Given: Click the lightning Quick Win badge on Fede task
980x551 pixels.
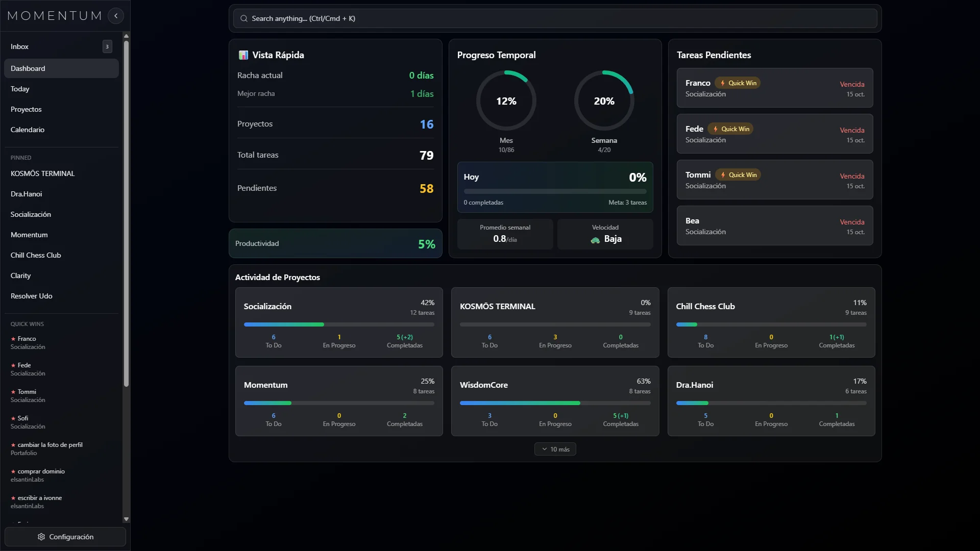Looking at the screenshot, I should pyautogui.click(x=730, y=129).
